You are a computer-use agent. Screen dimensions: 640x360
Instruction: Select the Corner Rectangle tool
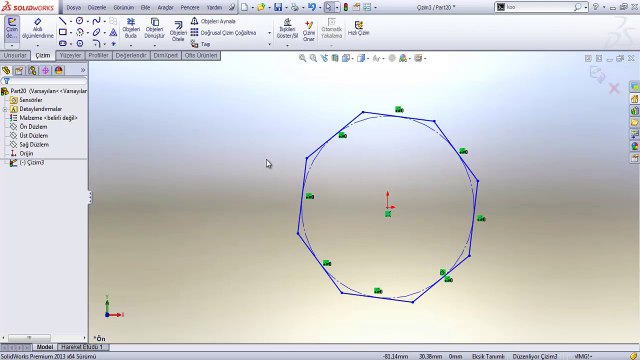[62, 32]
